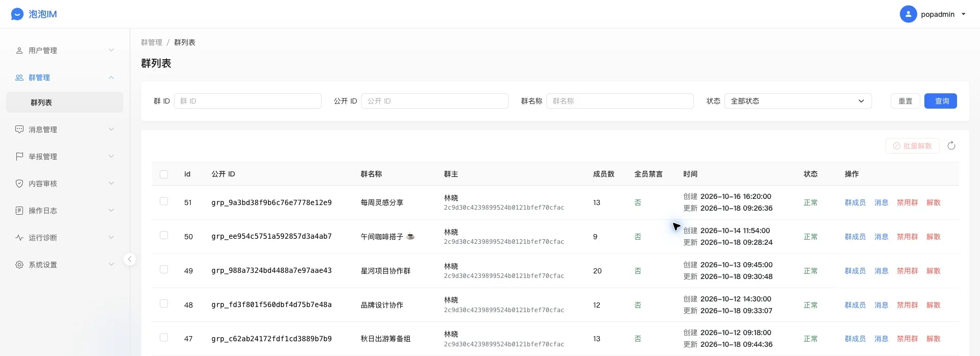Tick the checkbox for group id 47
The height and width of the screenshot is (356, 980).
[x=164, y=338]
